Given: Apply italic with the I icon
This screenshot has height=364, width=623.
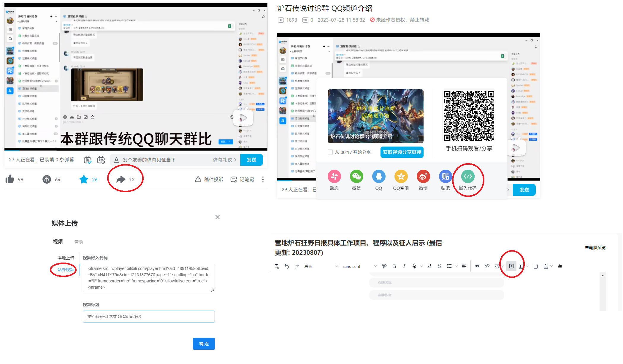Looking at the screenshot, I should tap(404, 266).
